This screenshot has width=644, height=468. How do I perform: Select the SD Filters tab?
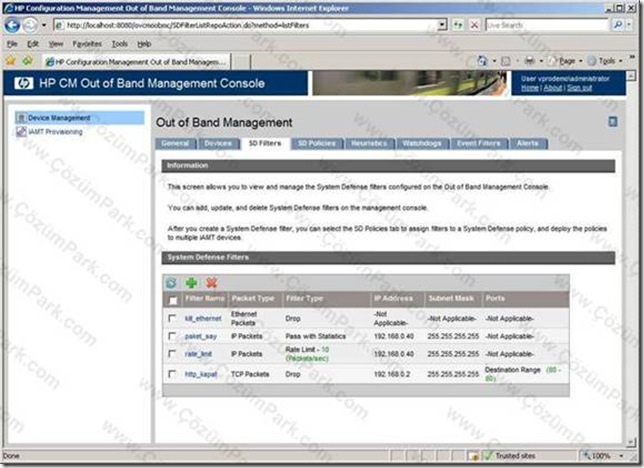[265, 143]
